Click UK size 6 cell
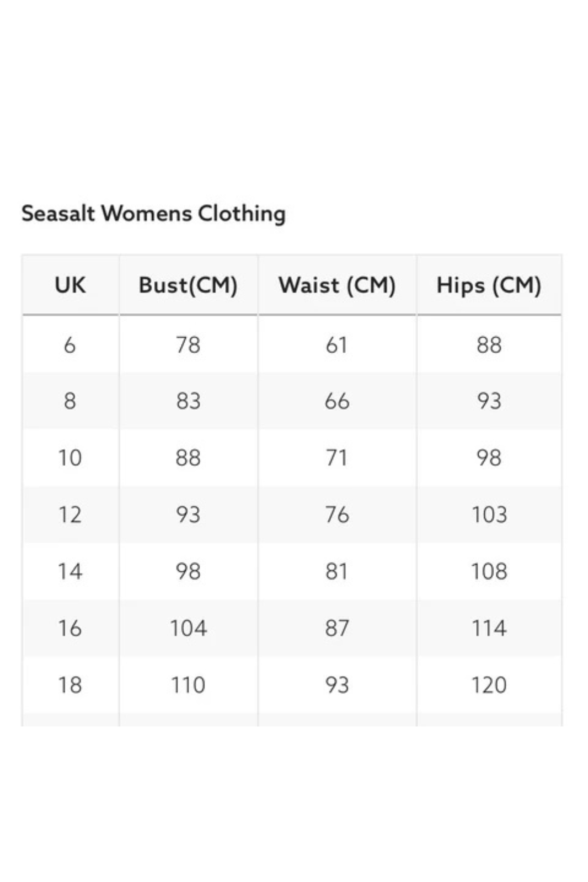The image size is (588, 882). click(x=70, y=345)
